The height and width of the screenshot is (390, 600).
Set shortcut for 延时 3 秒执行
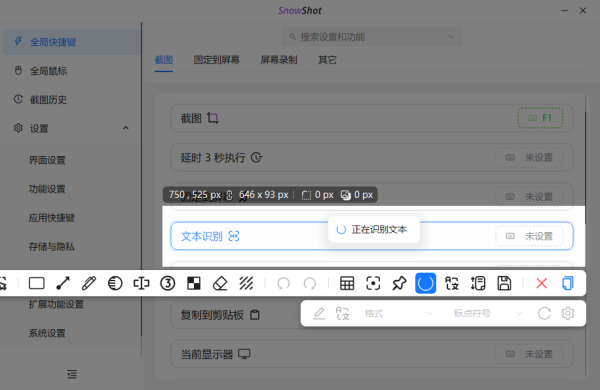(529, 157)
